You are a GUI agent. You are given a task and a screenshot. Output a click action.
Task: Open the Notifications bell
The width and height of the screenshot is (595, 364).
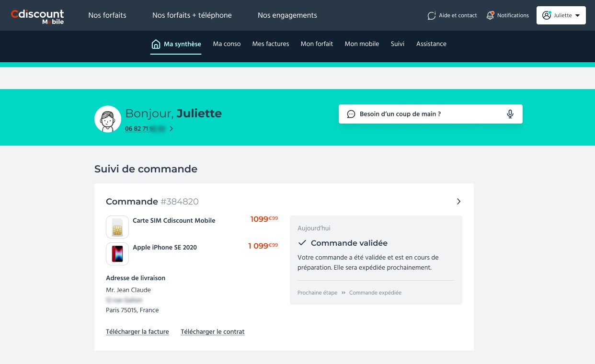click(x=490, y=15)
